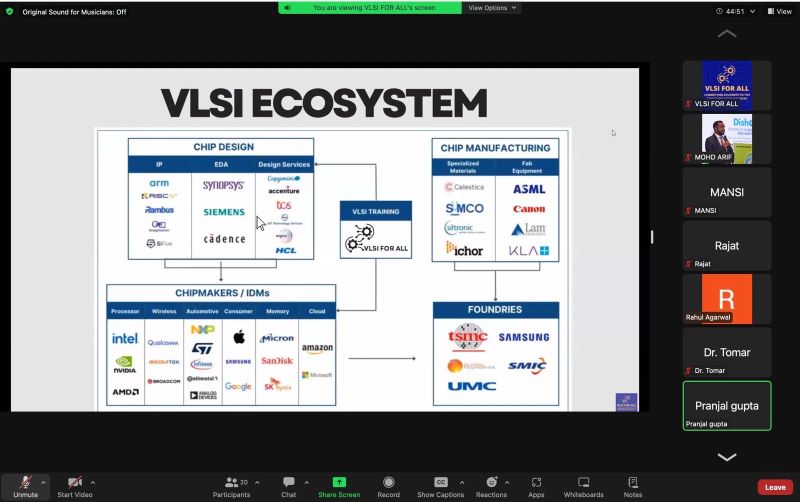Click the Unmute microphone button
Image resolution: width=800 pixels, height=502 pixels.
point(26,487)
